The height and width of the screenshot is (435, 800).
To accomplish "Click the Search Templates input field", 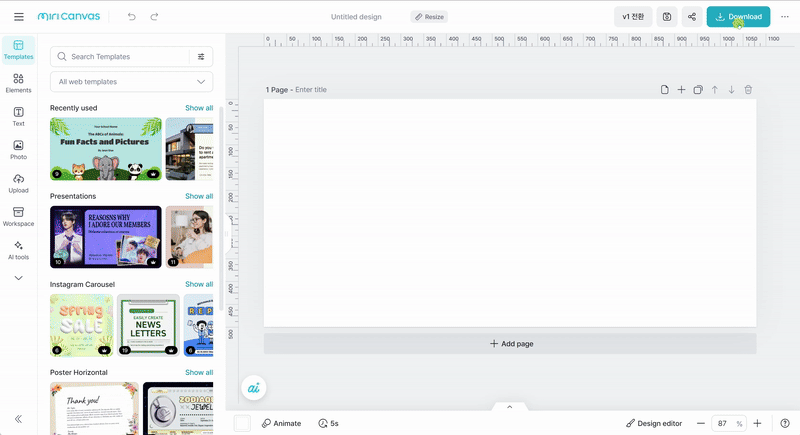I will click(x=120, y=57).
